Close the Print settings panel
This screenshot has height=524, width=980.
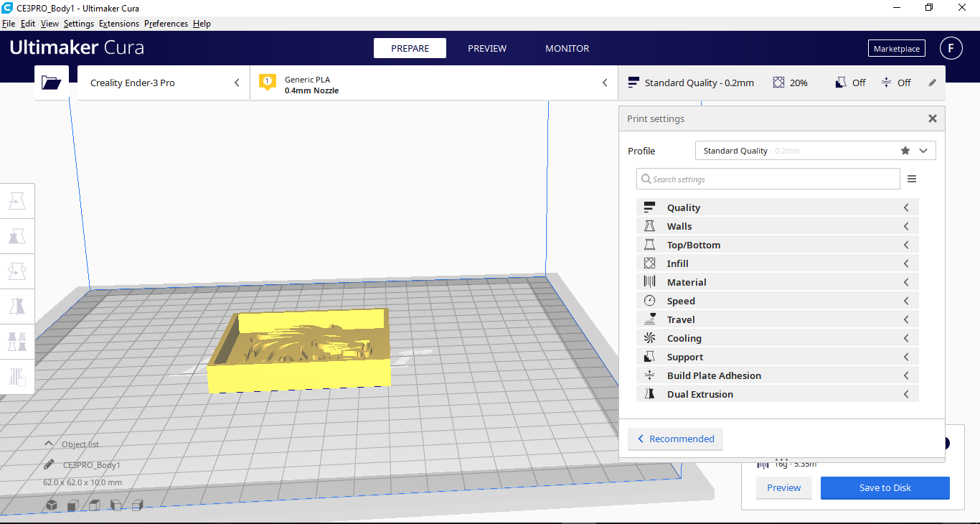point(933,118)
